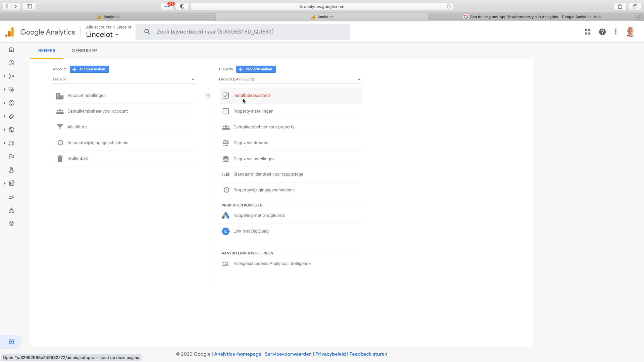
Task: Open Property-instellingen
Action: coord(291,111)
